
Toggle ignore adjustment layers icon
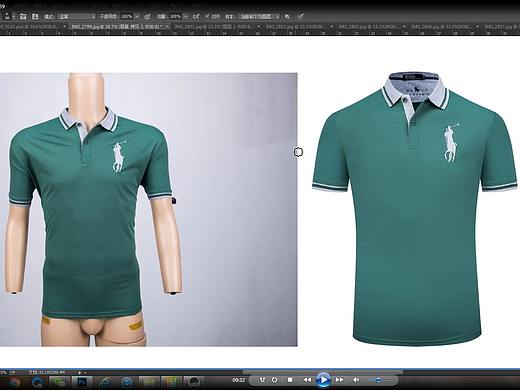pos(287,16)
